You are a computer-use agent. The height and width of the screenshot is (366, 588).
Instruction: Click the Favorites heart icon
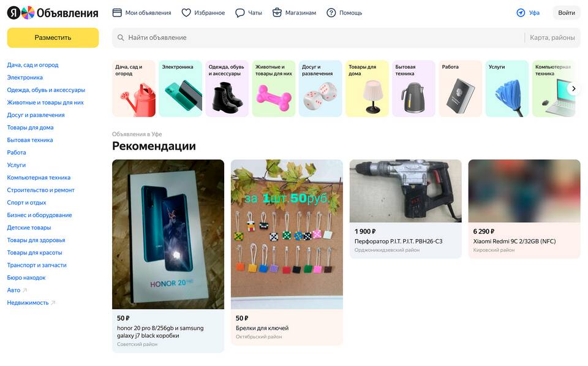click(186, 13)
